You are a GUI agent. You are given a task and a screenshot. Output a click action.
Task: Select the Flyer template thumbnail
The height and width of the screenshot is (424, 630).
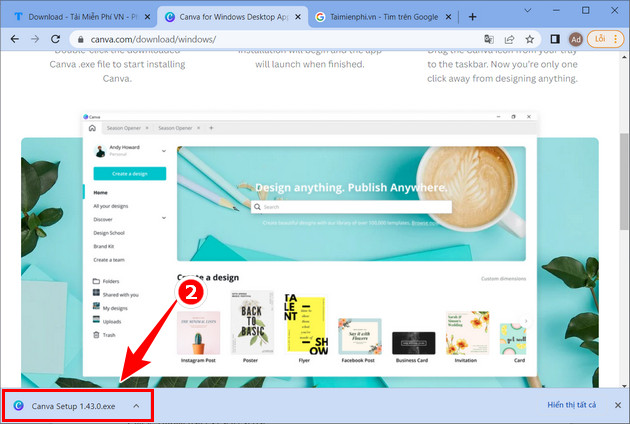[x=306, y=324]
